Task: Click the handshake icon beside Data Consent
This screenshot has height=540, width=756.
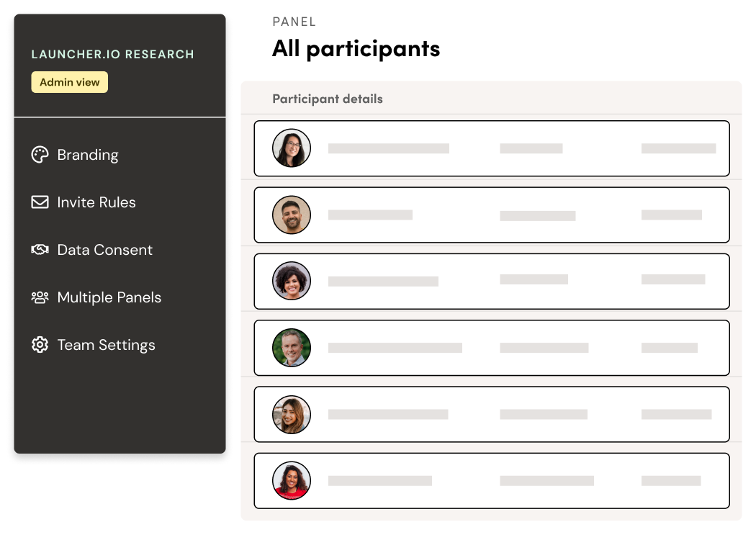Action: click(x=40, y=249)
